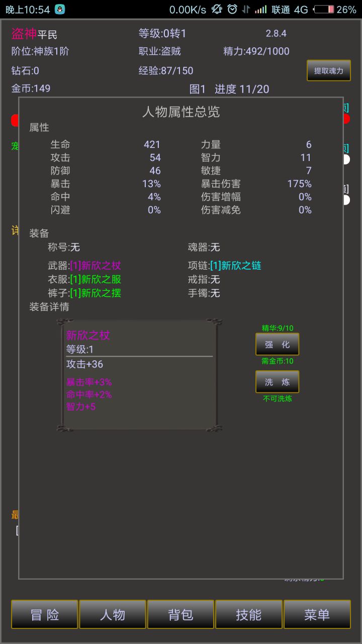Tap the 智力 11 attribute
The image size is (362, 644).
pos(256,157)
